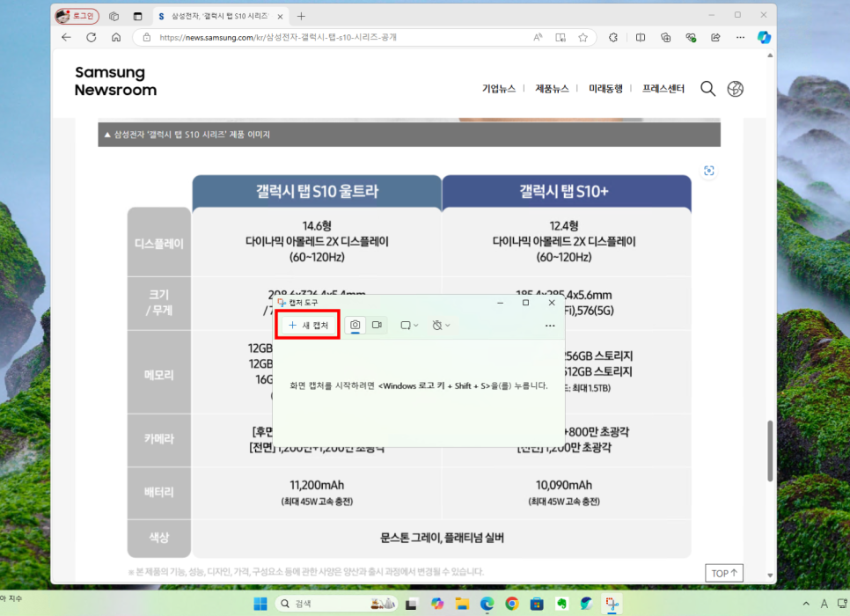Close the Samsung newsroom browser tab
The height and width of the screenshot is (616, 850).
tap(281, 17)
